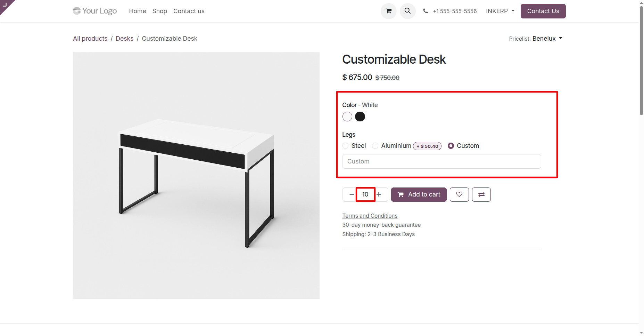Image resolution: width=644 pixels, height=336 pixels.
Task: Select the Aluminium legs option
Action: (375, 146)
